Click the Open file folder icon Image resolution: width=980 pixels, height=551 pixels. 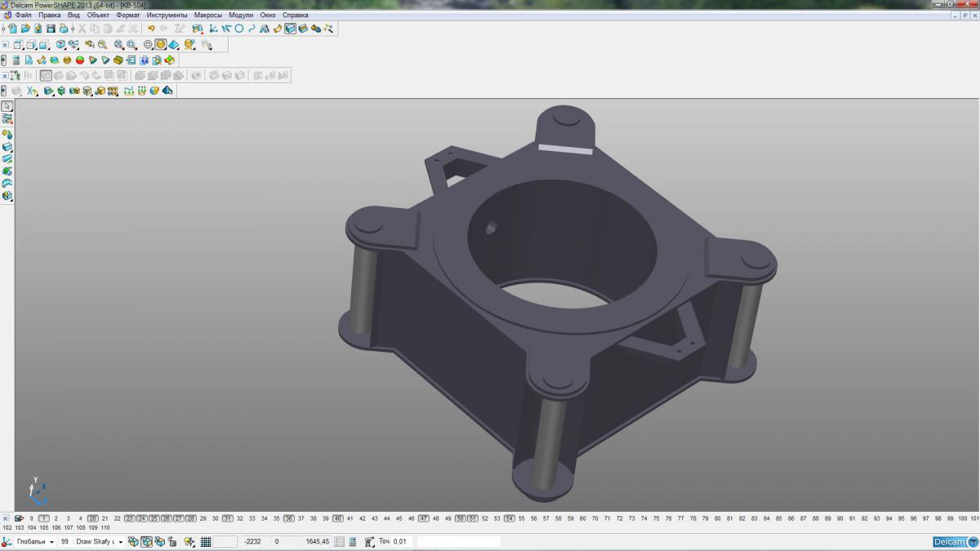tap(25, 28)
